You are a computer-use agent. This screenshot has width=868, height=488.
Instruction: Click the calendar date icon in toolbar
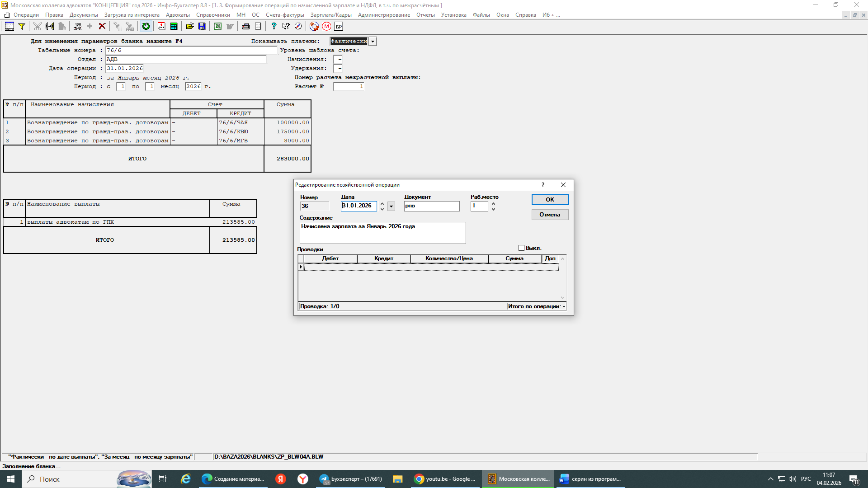[161, 27]
